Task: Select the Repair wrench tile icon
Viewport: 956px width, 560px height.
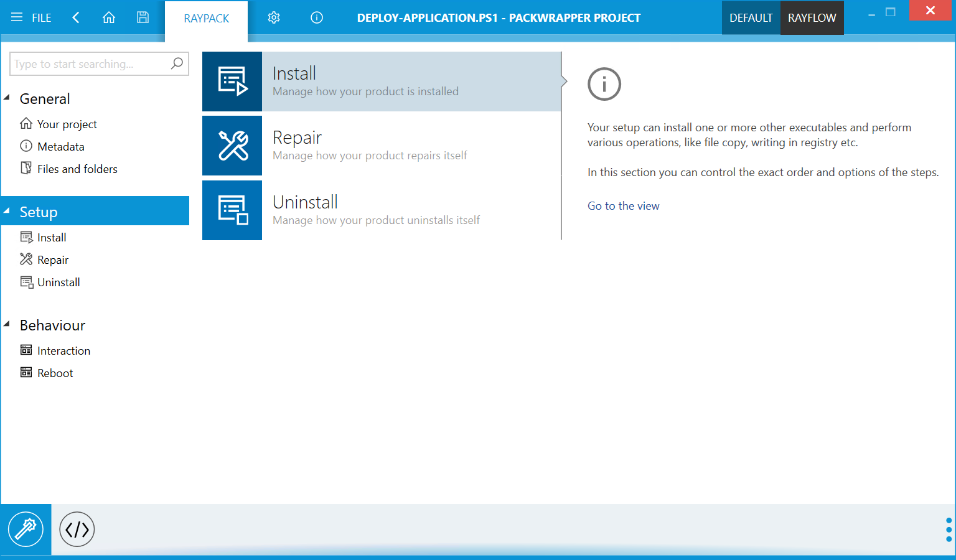Action: coord(232,146)
